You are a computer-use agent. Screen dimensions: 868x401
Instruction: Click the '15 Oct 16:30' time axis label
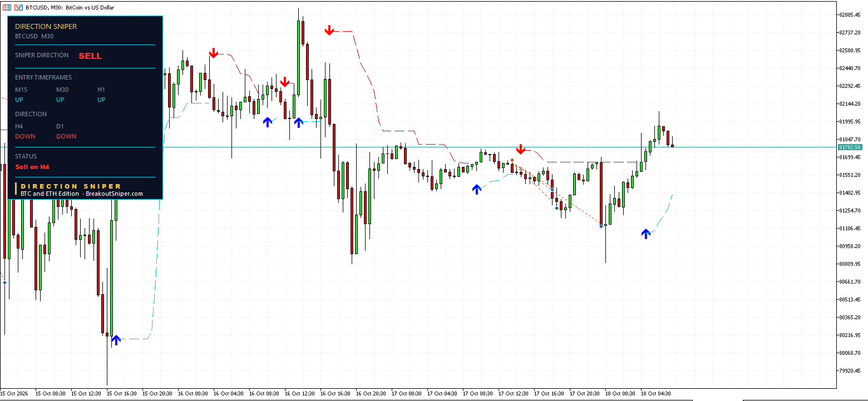[121, 393]
